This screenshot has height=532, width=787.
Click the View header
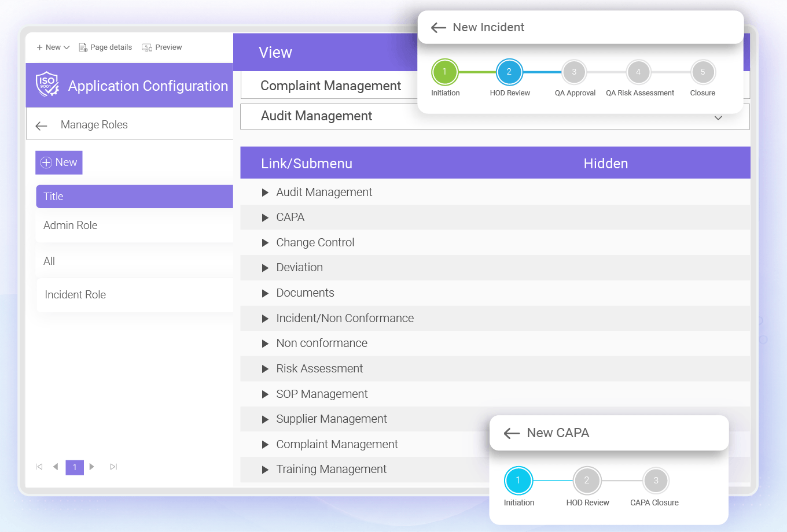pos(275,53)
